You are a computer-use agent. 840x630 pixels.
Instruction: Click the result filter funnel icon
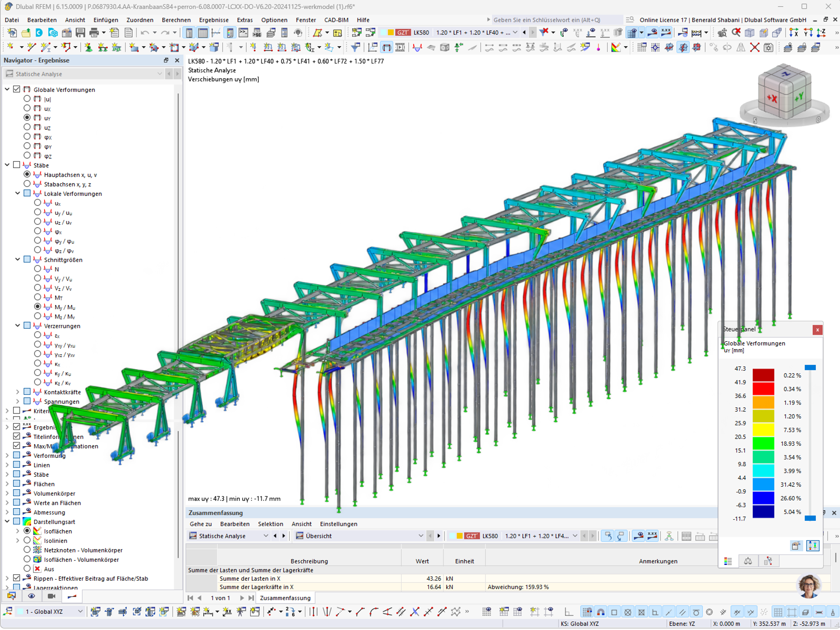coord(355,47)
